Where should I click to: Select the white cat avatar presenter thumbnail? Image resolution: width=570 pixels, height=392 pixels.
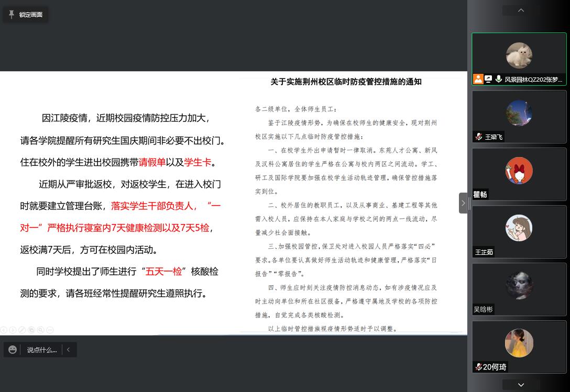tap(519, 55)
